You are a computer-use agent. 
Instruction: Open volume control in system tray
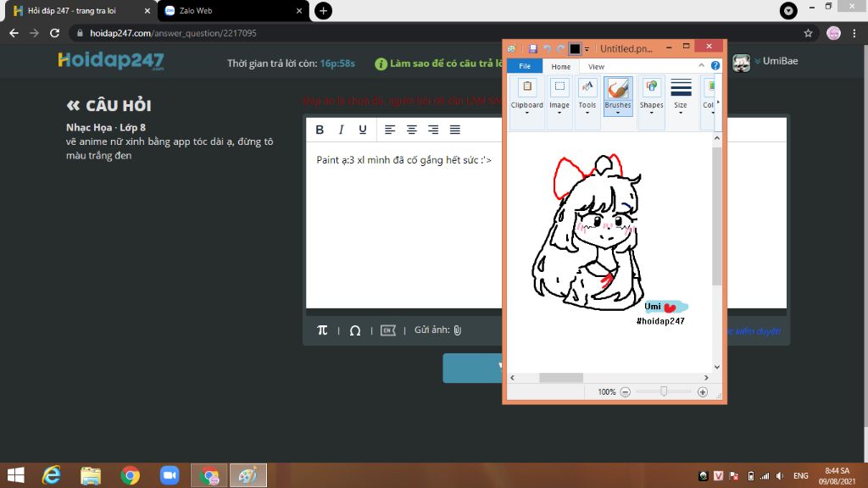tap(780, 476)
